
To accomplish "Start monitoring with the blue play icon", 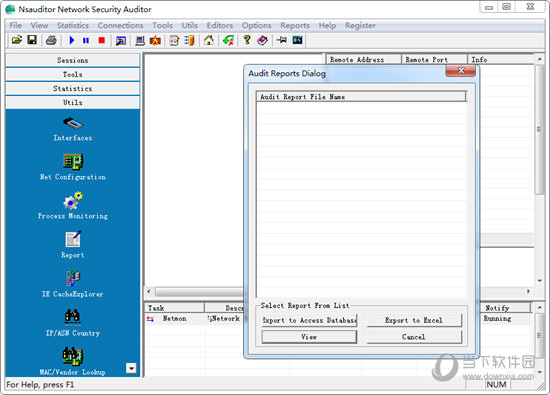I will coord(72,41).
